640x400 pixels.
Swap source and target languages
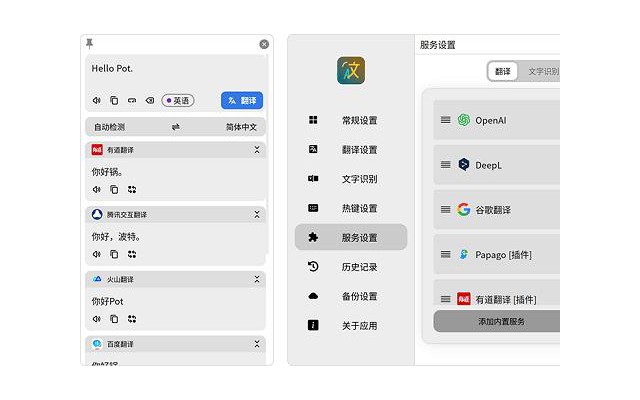pos(176,127)
